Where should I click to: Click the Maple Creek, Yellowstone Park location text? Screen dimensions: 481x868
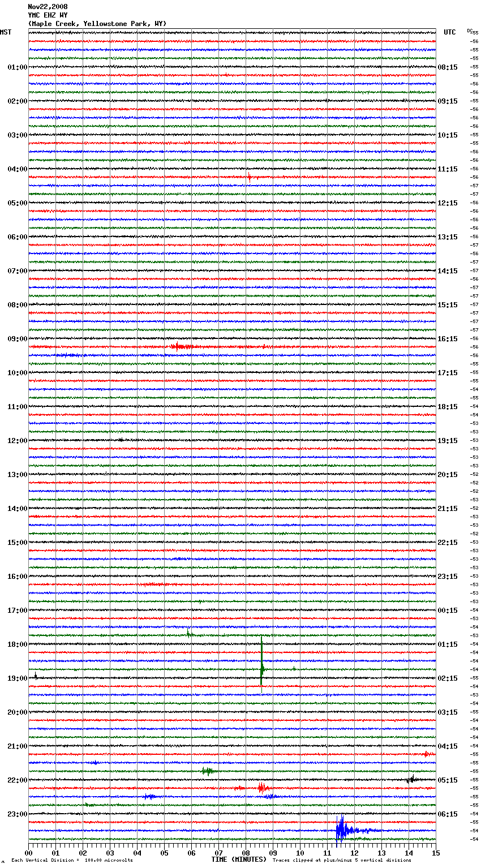click(x=97, y=24)
